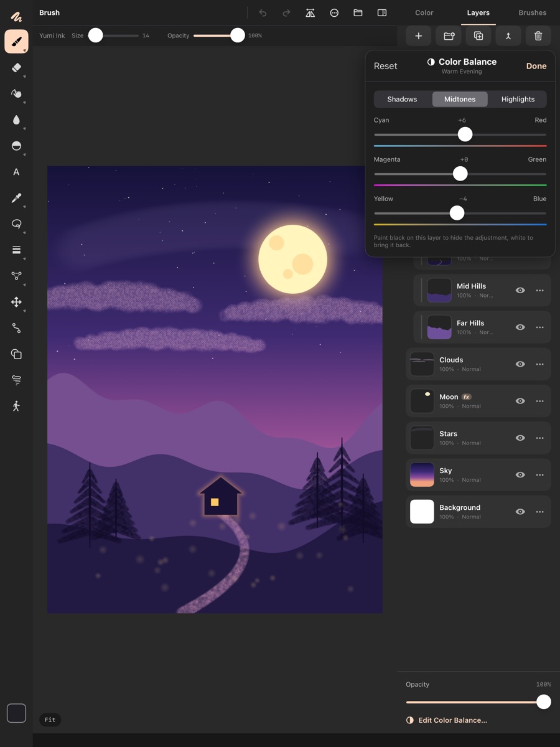
Task: Switch to the Color tab
Action: coord(424,12)
